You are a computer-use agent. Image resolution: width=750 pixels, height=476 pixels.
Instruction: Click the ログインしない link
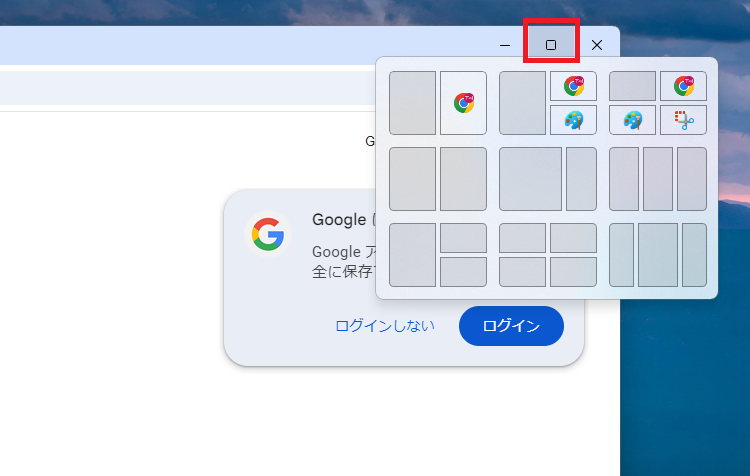[x=385, y=326]
